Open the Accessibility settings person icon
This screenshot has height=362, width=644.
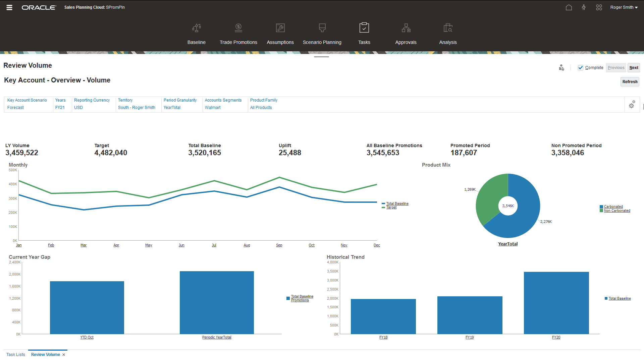coord(584,7)
